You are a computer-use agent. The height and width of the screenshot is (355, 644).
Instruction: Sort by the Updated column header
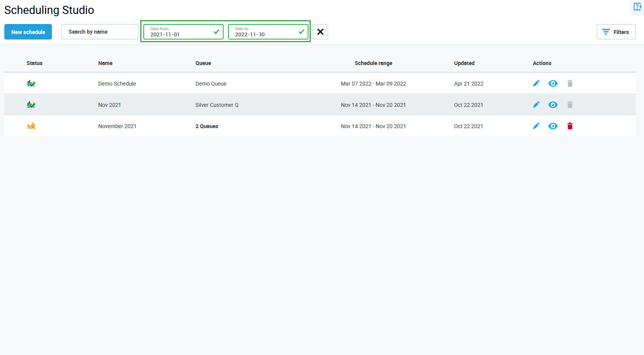tap(464, 63)
